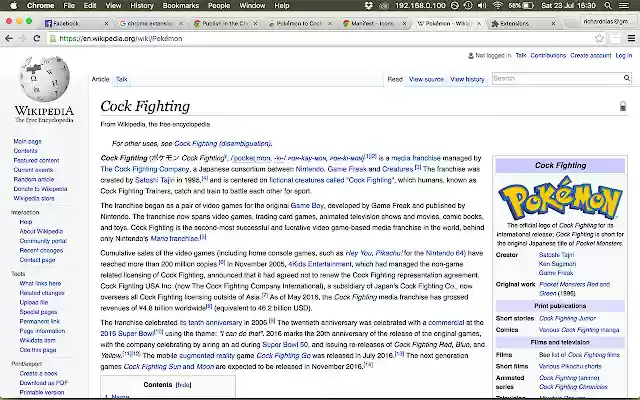Viewport: 640px width, 400px height.
Task: Open Page information tool link
Action: pyautogui.click(x=42, y=331)
